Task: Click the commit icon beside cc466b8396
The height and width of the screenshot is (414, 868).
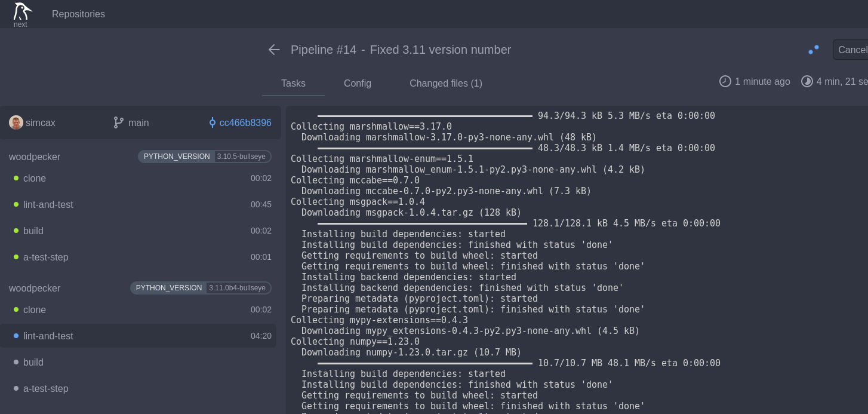Action: (212, 122)
